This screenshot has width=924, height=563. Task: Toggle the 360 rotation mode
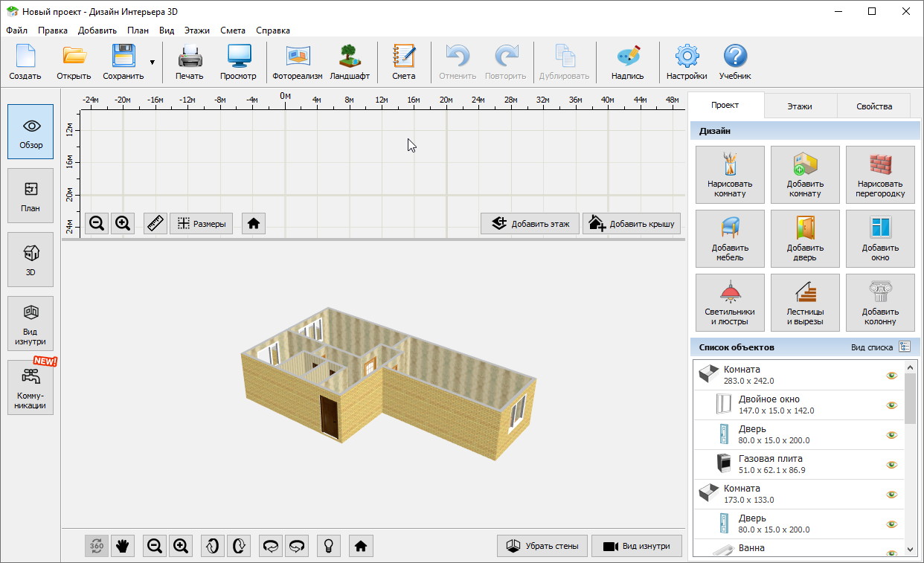[97, 546]
